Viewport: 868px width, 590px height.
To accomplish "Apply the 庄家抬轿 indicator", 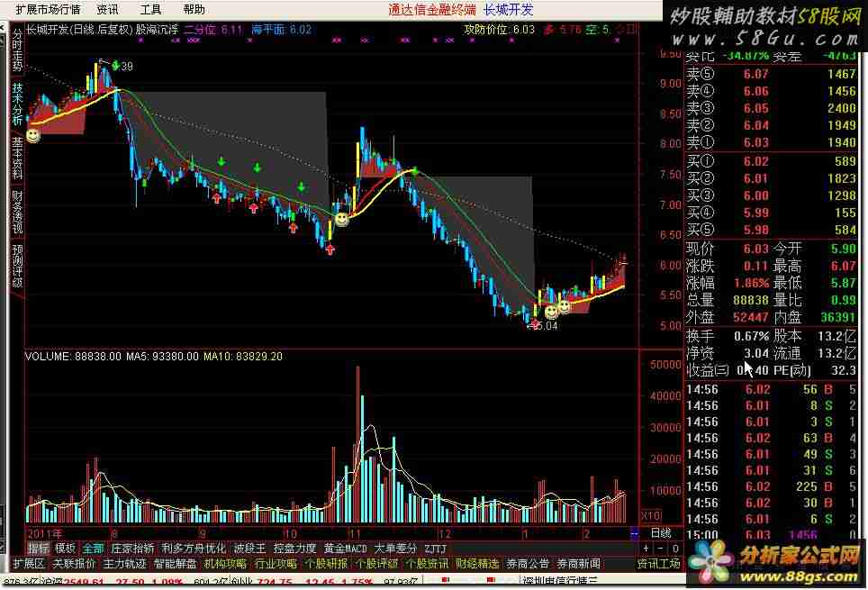I will [133, 549].
